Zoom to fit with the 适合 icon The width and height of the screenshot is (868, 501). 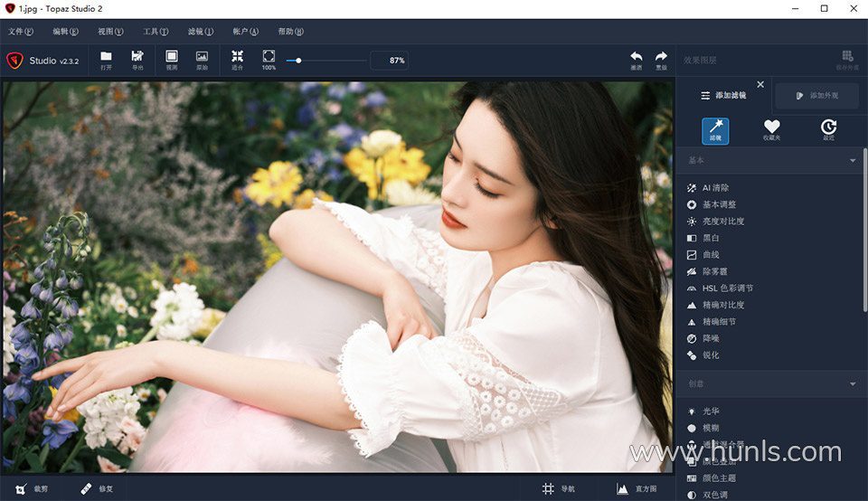click(x=237, y=59)
